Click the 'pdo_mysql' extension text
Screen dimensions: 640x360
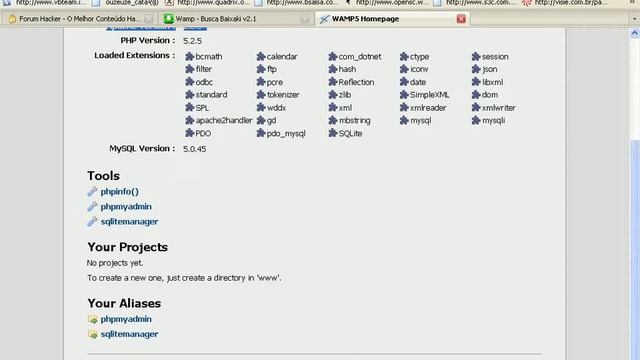[286, 133]
